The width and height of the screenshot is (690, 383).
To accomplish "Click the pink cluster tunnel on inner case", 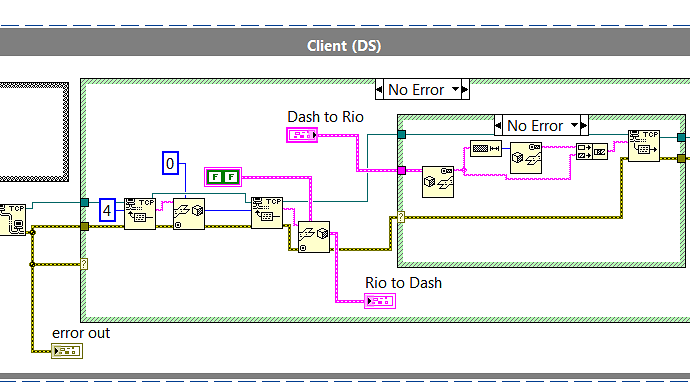I will coord(401,170).
